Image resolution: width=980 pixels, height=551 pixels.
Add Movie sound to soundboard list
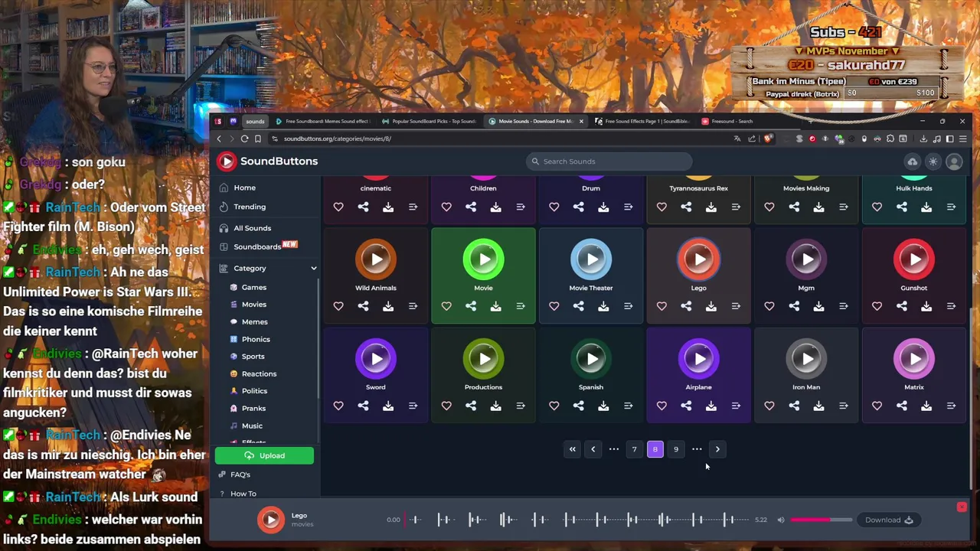(x=521, y=306)
